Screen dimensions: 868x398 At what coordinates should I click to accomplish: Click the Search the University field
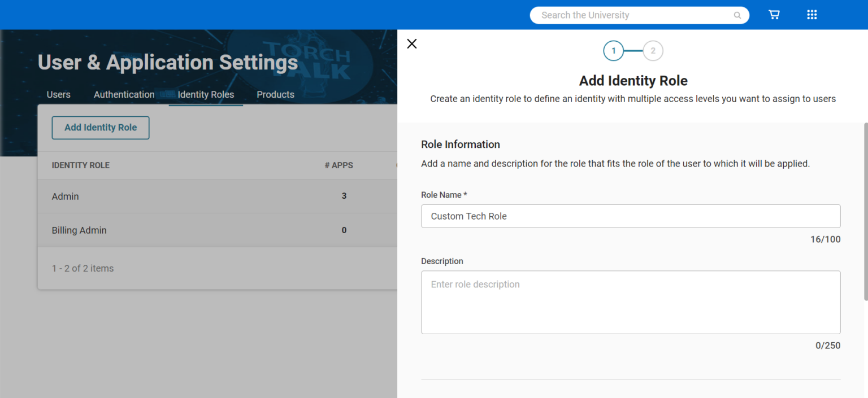pyautogui.click(x=622, y=15)
